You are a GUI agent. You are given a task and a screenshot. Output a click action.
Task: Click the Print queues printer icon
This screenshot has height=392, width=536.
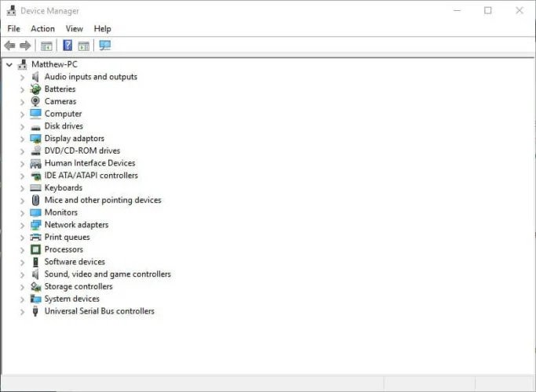[x=35, y=238]
